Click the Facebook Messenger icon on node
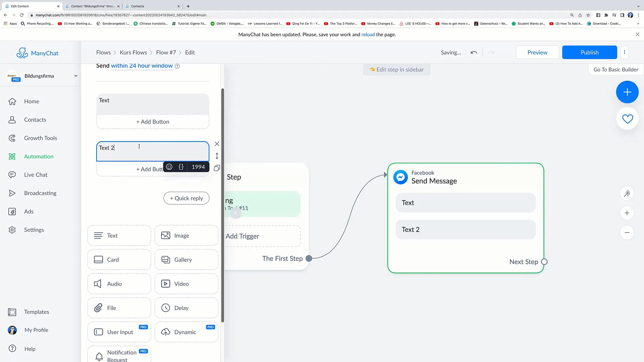The height and width of the screenshot is (362, 644). click(400, 177)
